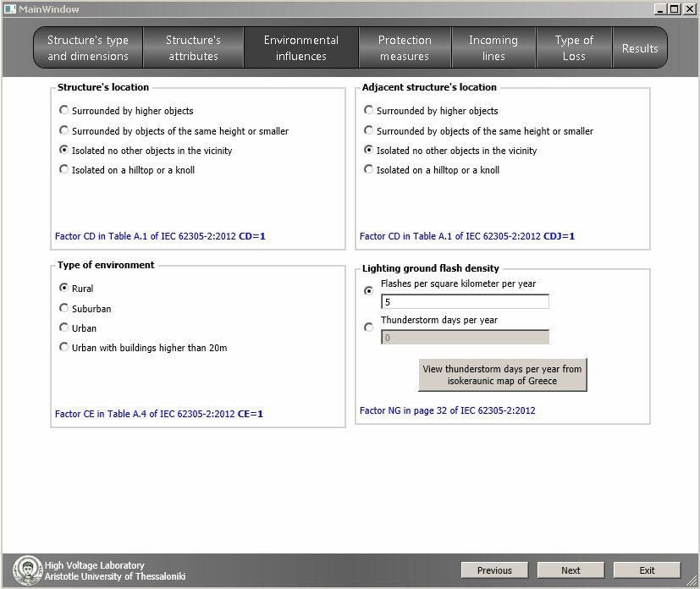Click the 'Structure's location' group title

103,87
